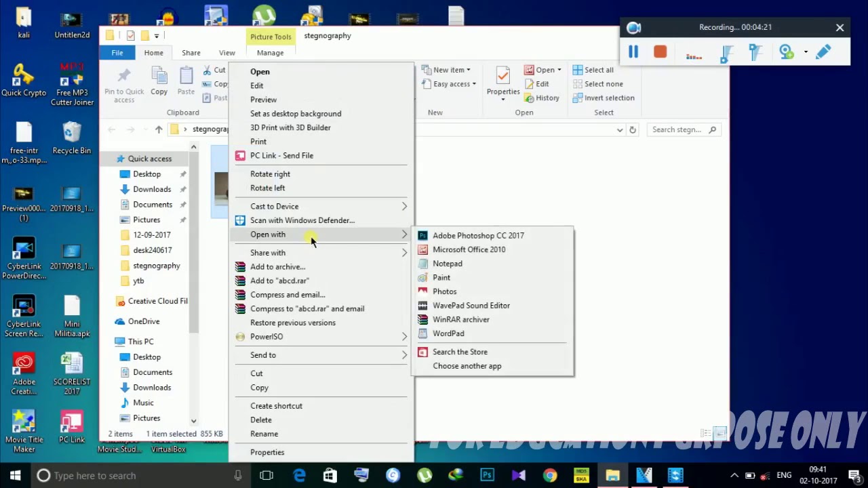Pause the screen recording

pos(633,52)
